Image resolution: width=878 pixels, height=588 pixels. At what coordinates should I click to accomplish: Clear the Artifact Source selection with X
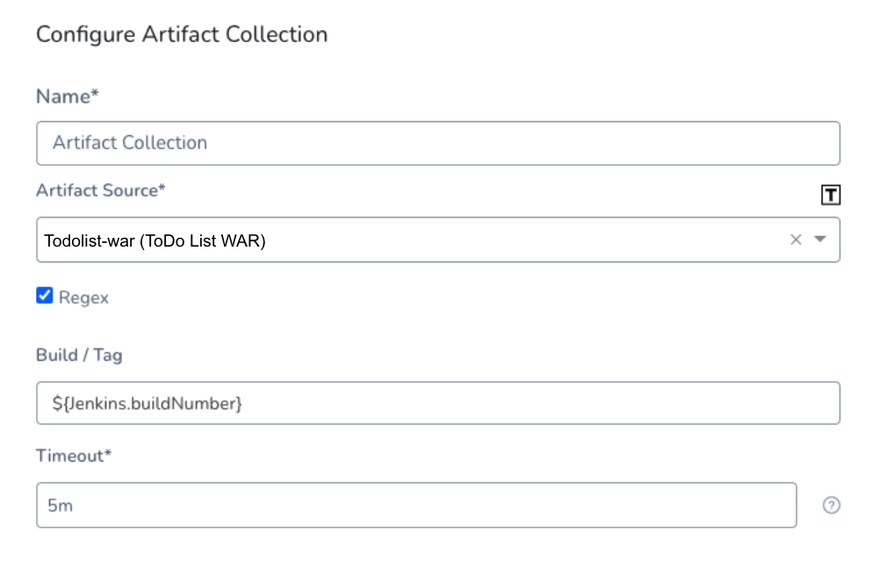(795, 240)
